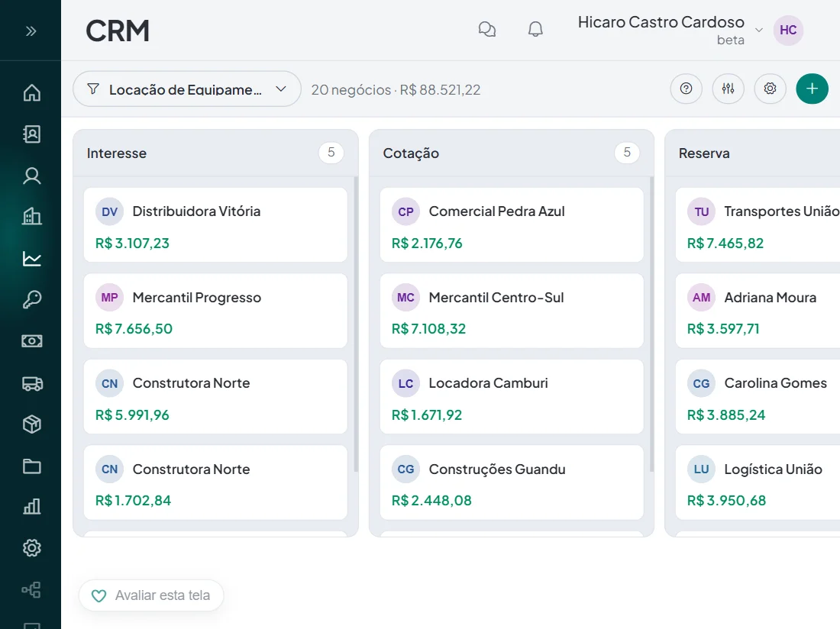Click the R$ 7.108,32 value
This screenshot has height=629, width=840.
428,329
